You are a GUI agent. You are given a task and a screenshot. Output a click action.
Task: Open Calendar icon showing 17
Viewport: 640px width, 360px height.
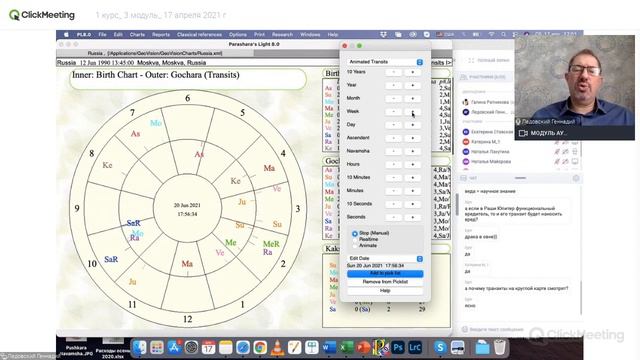(208, 348)
